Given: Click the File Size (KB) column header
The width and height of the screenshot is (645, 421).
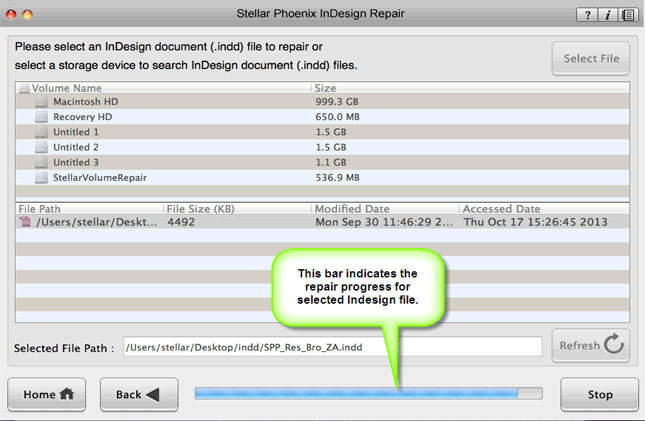Looking at the screenshot, I should tap(203, 209).
